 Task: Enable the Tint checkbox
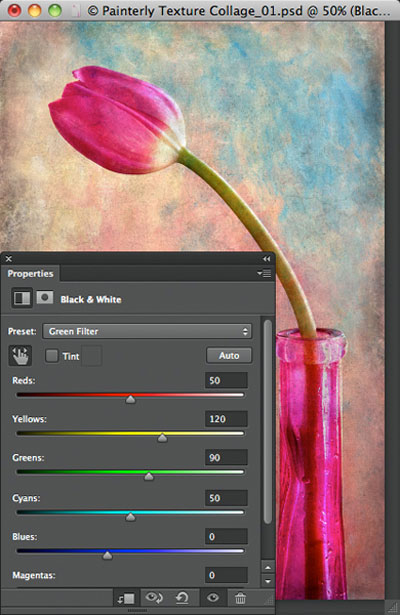coord(52,356)
